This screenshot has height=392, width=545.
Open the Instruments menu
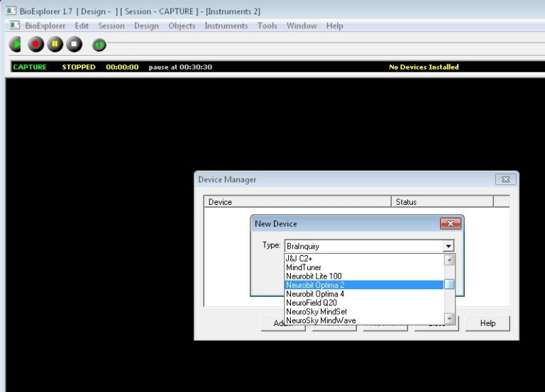pos(226,26)
